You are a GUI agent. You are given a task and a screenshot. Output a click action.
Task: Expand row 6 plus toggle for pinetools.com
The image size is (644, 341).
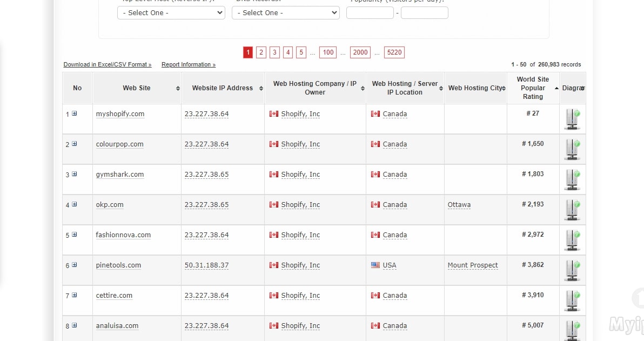pos(75,265)
